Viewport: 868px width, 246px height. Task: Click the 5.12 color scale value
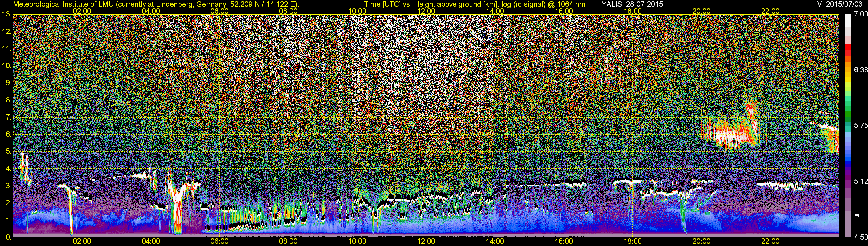pos(861,181)
